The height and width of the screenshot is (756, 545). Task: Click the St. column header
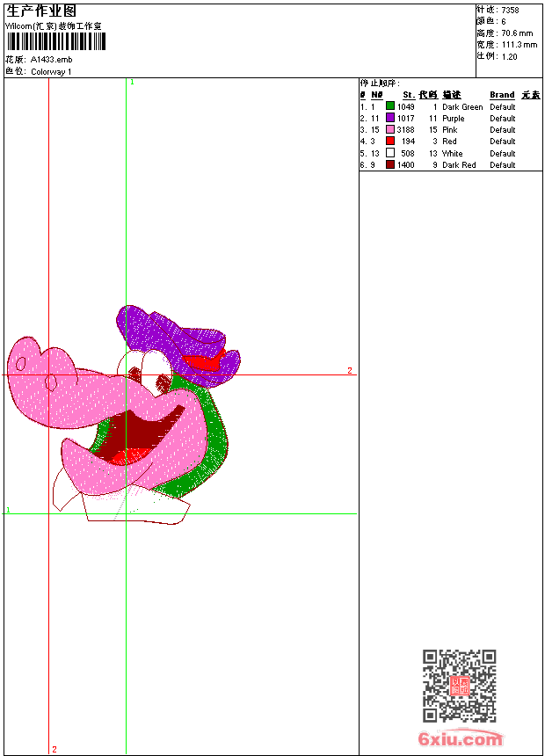coord(409,95)
